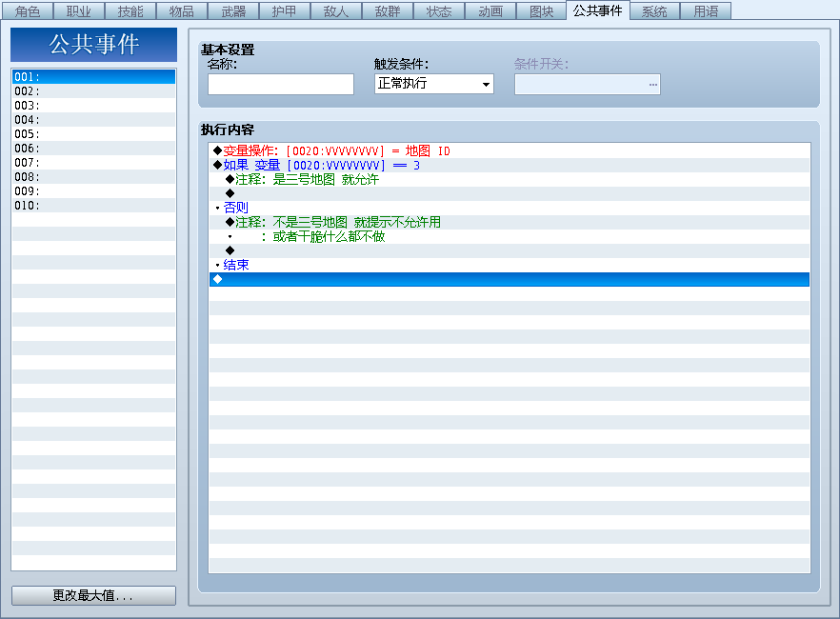Select the 否则 branch line

[510, 208]
